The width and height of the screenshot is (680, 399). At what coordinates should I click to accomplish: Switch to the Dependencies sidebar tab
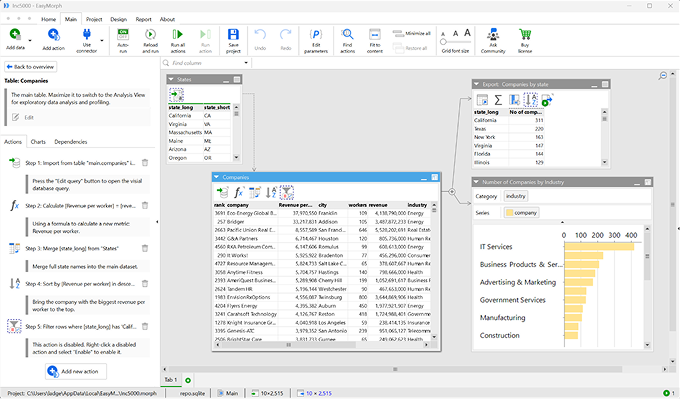(x=71, y=142)
